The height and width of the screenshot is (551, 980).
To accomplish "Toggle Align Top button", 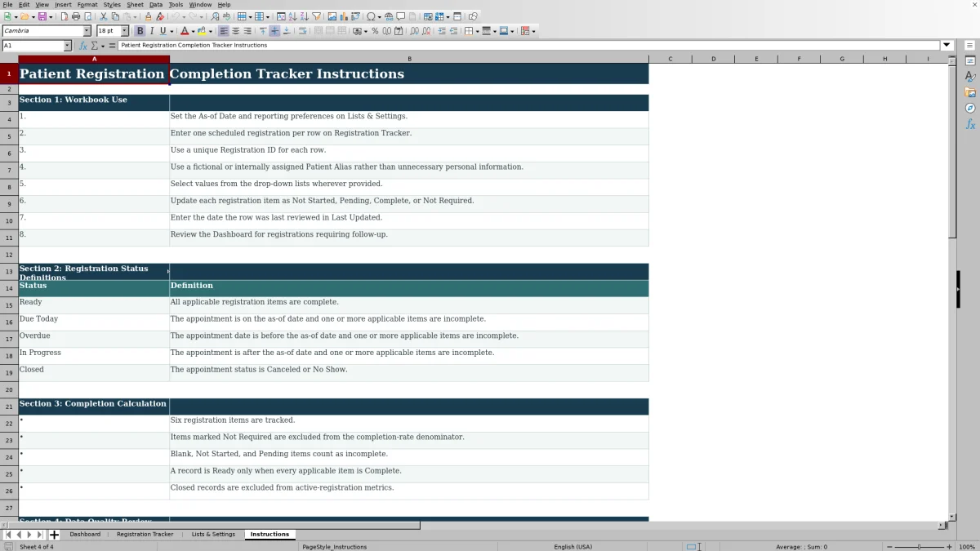I will (263, 31).
